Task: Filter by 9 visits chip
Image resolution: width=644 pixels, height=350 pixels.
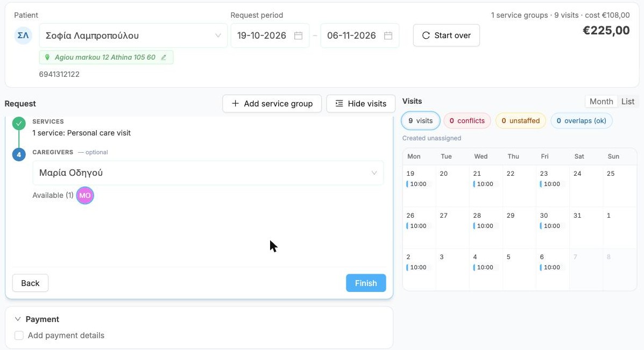Action: pos(421,120)
